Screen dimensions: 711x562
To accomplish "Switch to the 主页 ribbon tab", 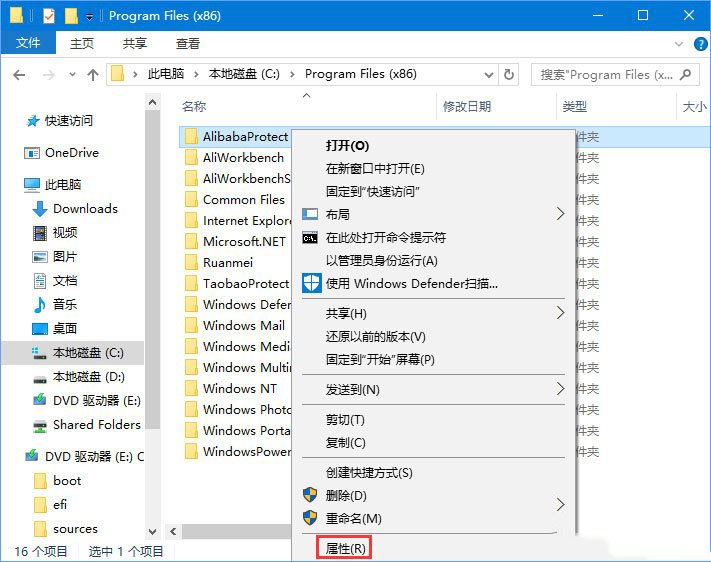I will click(x=82, y=44).
